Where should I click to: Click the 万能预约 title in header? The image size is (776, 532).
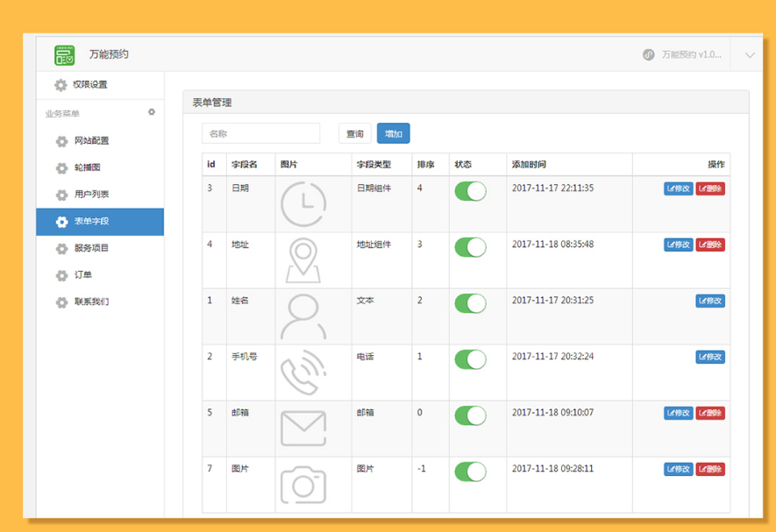coord(109,54)
